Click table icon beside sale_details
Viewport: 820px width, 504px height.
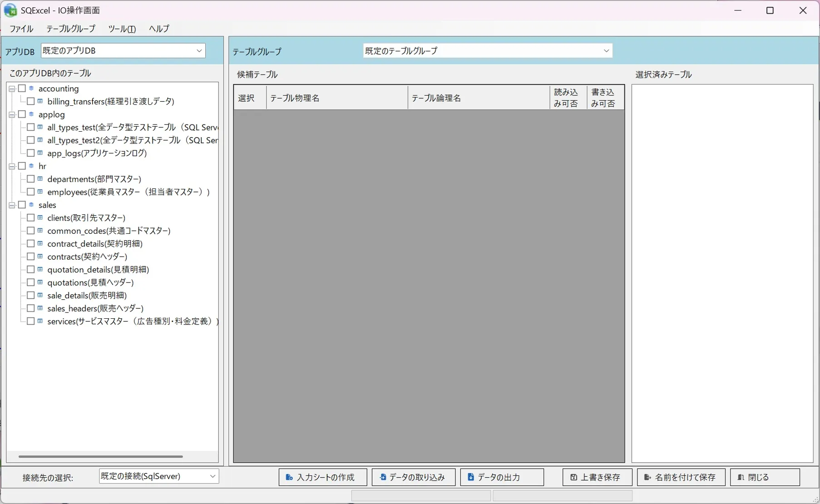(x=40, y=296)
